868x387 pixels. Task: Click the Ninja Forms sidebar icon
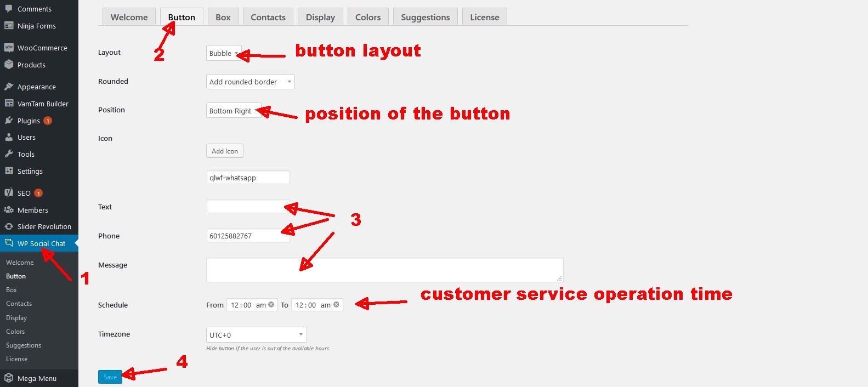(9, 26)
